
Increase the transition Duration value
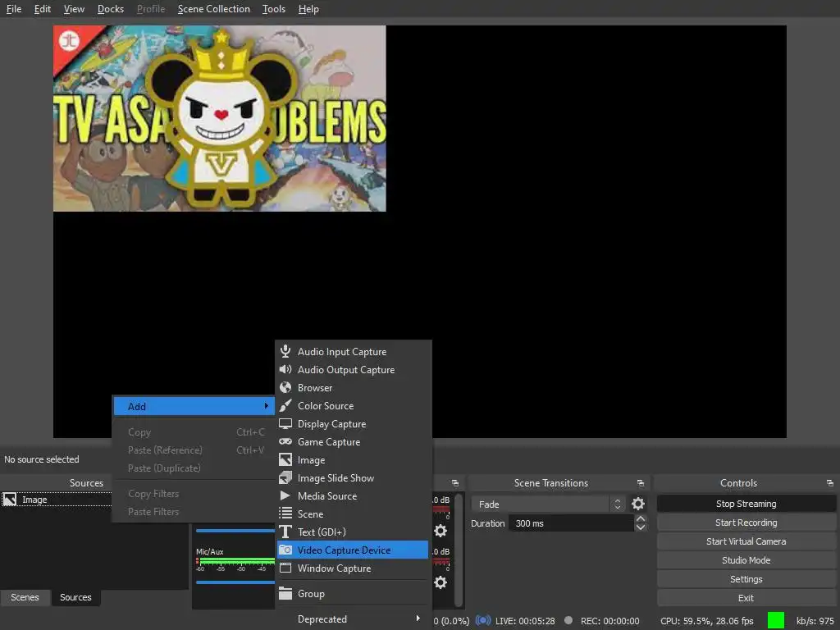[640, 519]
